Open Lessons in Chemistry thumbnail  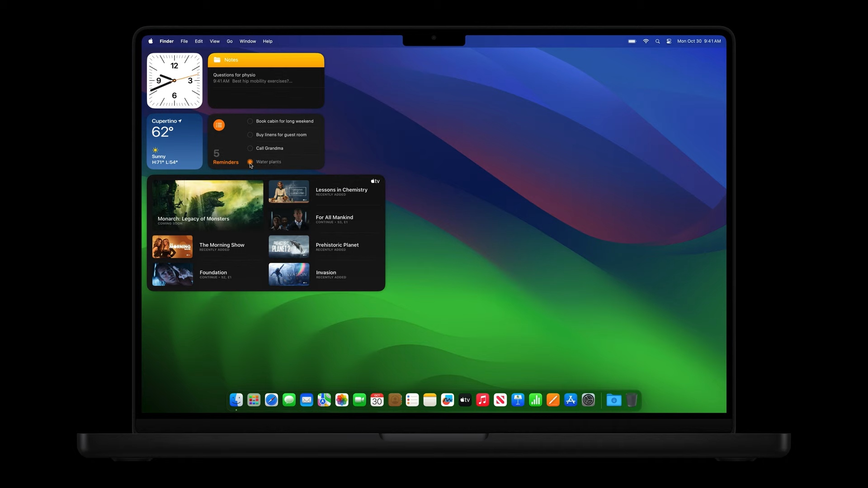click(289, 192)
